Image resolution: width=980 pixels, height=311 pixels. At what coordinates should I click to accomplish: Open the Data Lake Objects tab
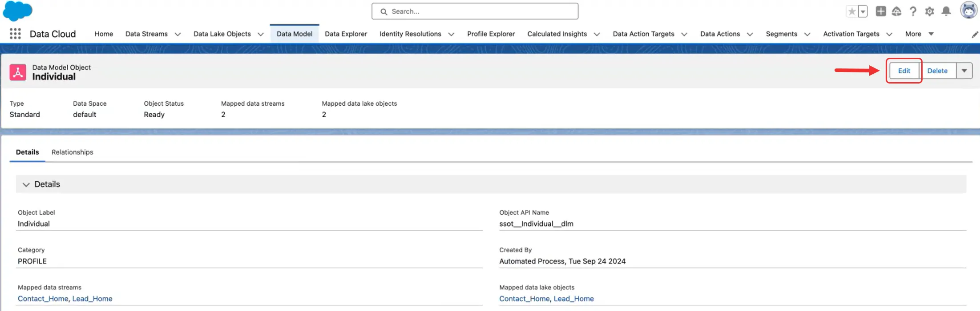tap(222, 34)
